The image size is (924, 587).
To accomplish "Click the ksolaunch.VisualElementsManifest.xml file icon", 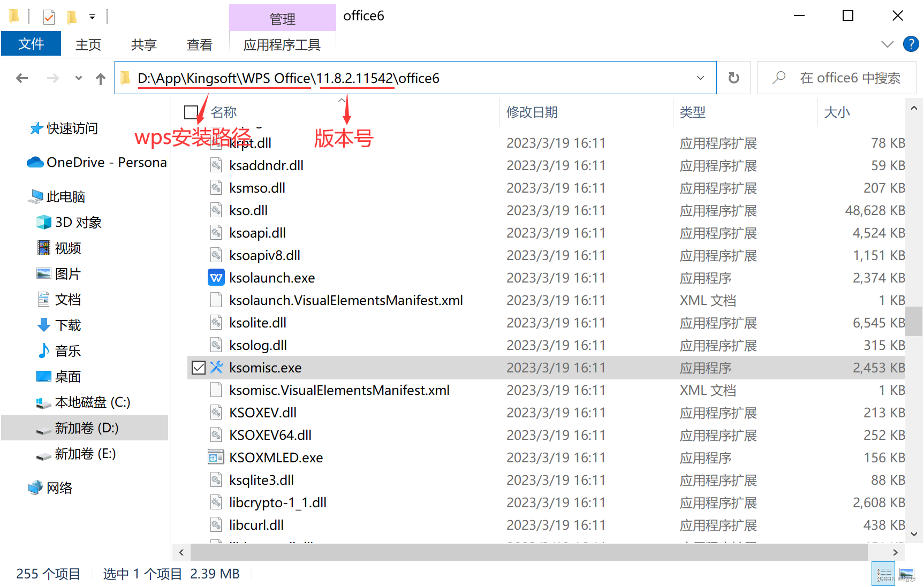I will pyautogui.click(x=216, y=300).
